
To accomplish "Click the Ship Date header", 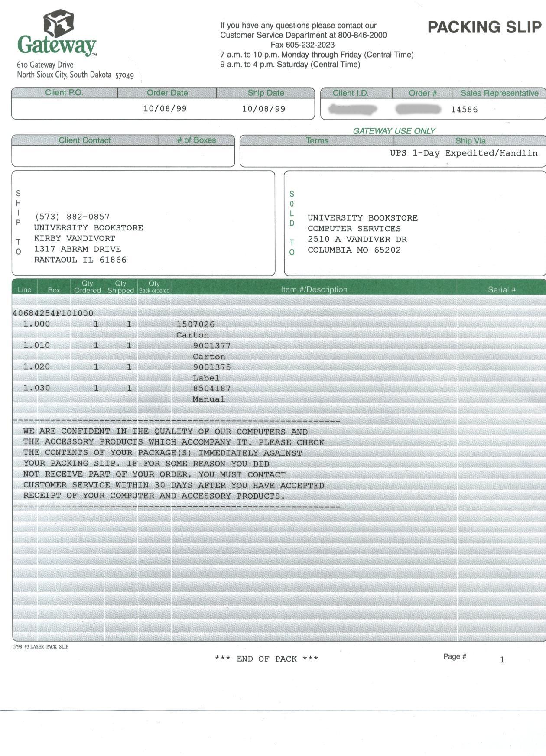I will click(x=266, y=93).
